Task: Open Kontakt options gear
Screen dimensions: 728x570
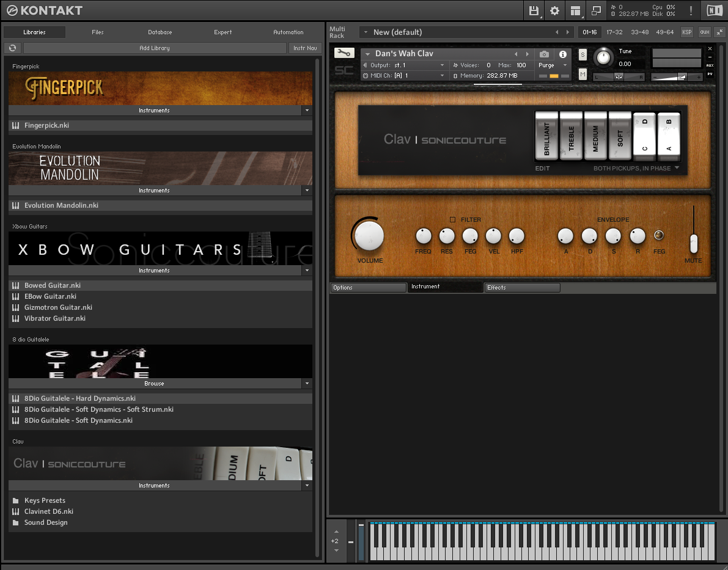Action: [554, 10]
